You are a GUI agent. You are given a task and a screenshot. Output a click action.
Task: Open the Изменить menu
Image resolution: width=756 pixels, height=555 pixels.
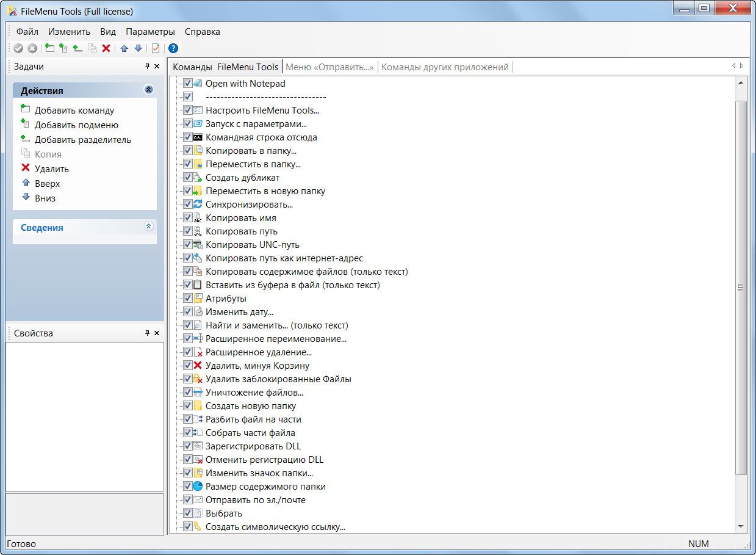70,32
